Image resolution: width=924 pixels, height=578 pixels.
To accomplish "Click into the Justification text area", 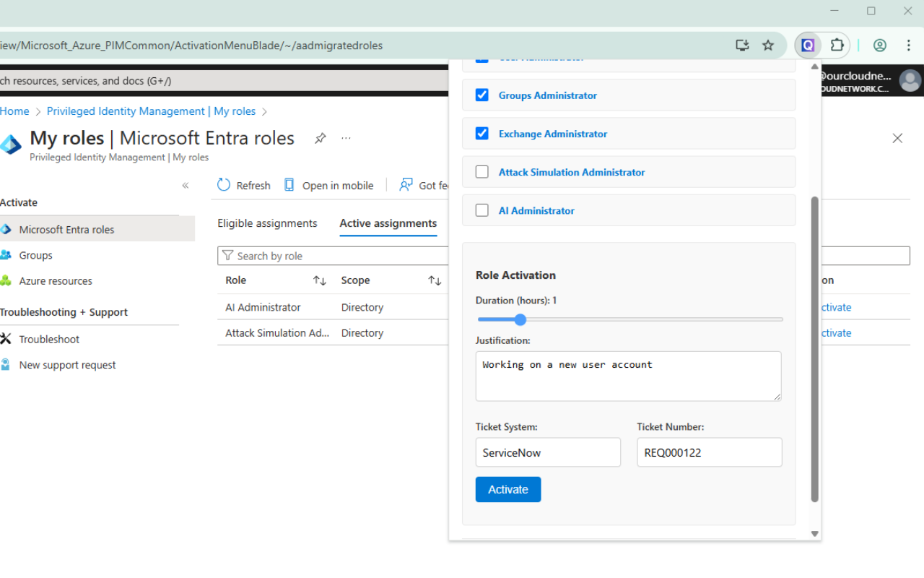I will (628, 376).
